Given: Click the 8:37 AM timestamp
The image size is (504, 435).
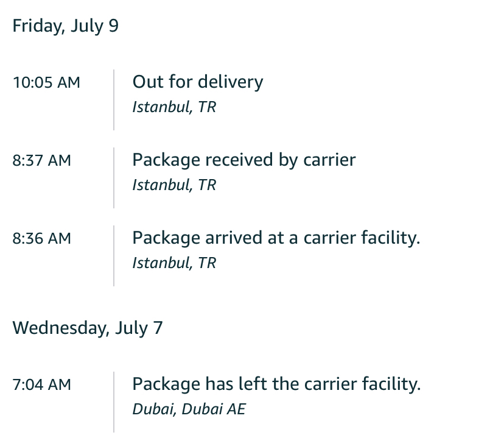Looking at the screenshot, I should tap(41, 160).
